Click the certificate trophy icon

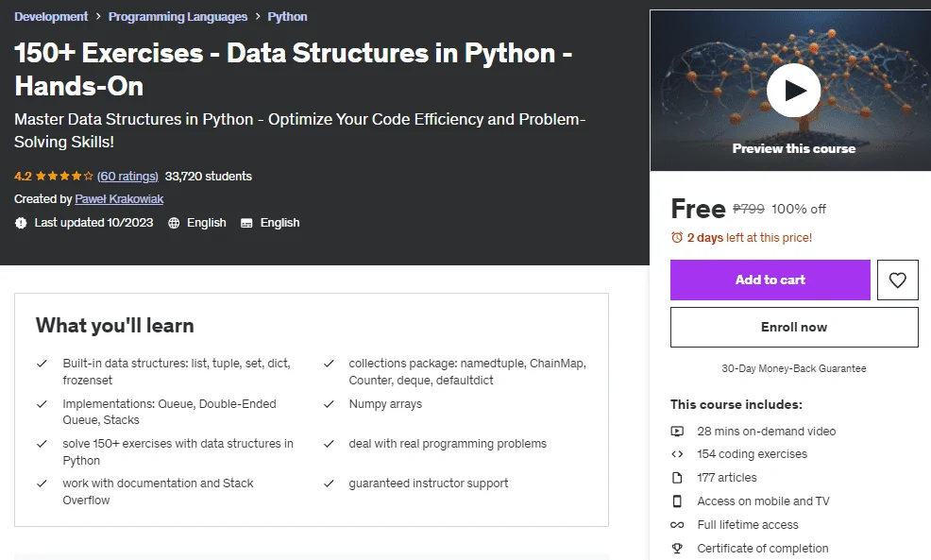click(x=677, y=548)
